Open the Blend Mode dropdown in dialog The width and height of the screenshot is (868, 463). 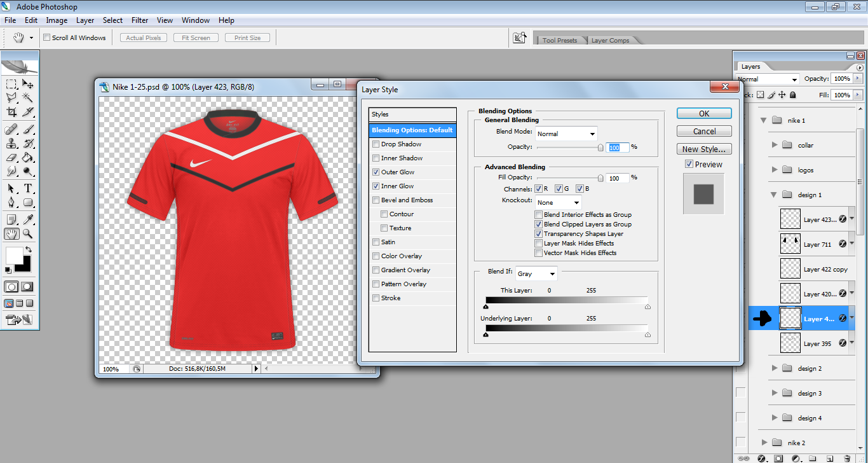coord(566,134)
